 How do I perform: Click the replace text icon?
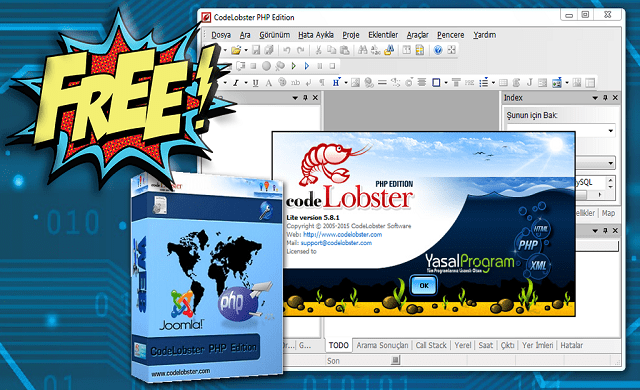pos(376,50)
